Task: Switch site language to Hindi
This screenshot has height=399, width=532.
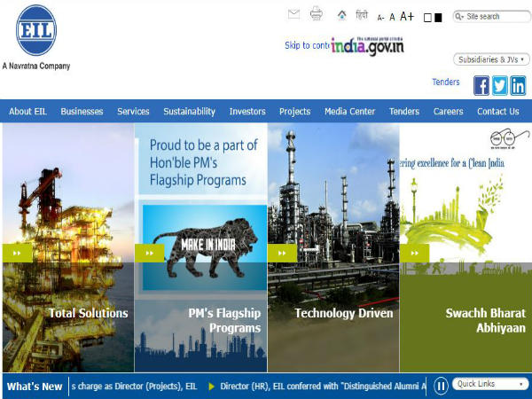Action: (362, 15)
